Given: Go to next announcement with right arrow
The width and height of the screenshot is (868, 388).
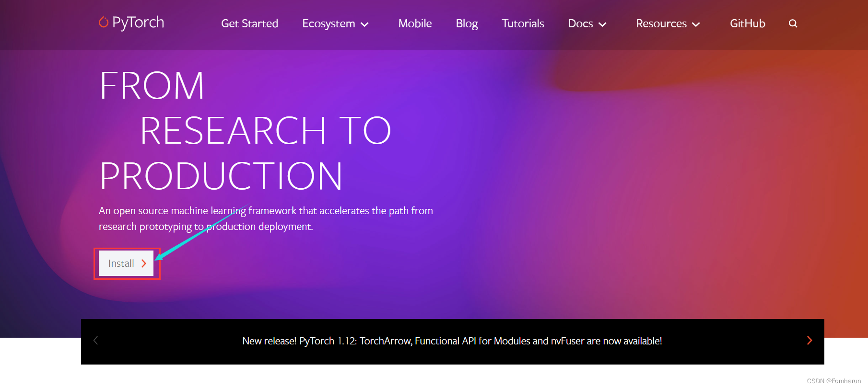Looking at the screenshot, I should coord(809,341).
